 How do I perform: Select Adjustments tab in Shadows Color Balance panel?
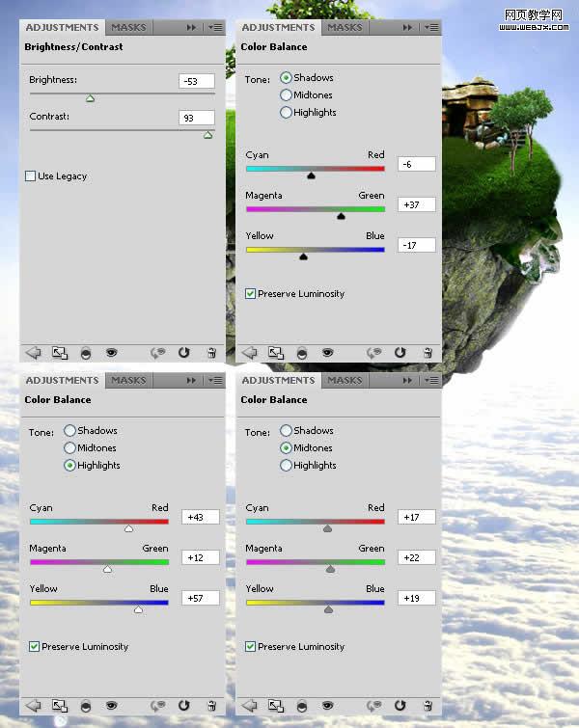click(278, 27)
